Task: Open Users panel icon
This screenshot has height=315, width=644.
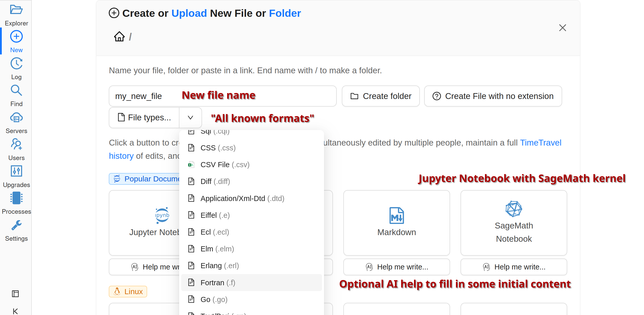Action: click(x=16, y=145)
